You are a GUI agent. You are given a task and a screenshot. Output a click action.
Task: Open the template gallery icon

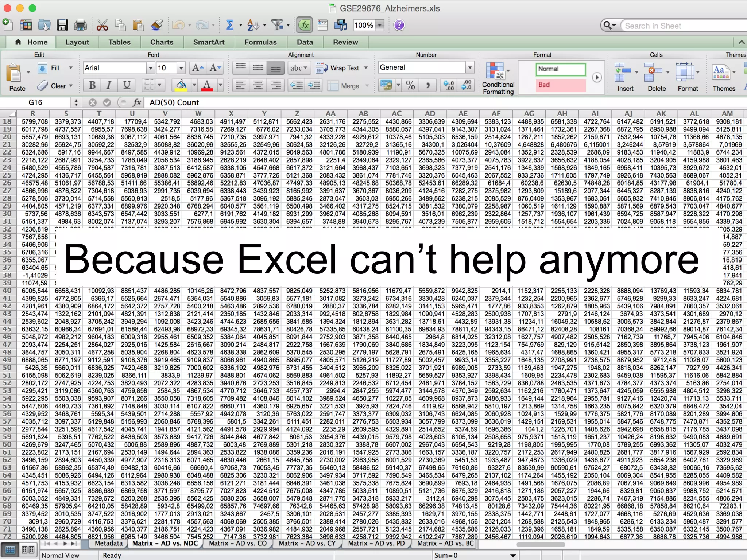tap(26, 25)
